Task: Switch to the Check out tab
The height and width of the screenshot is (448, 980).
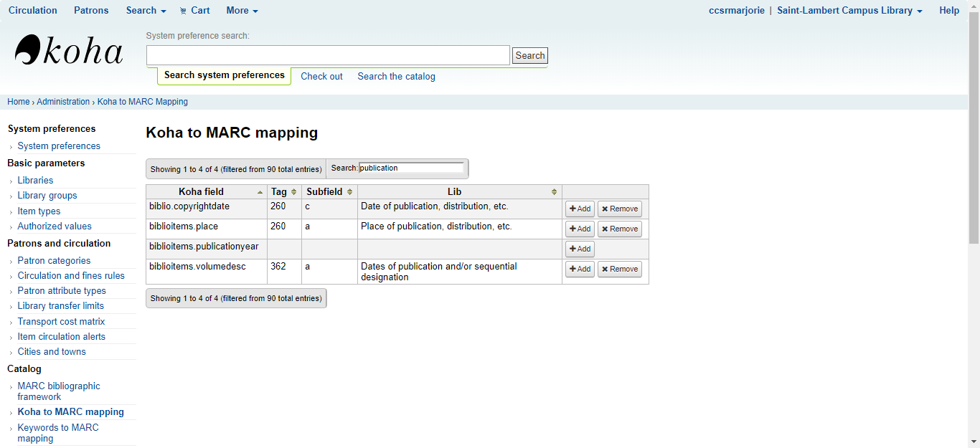Action: click(321, 76)
